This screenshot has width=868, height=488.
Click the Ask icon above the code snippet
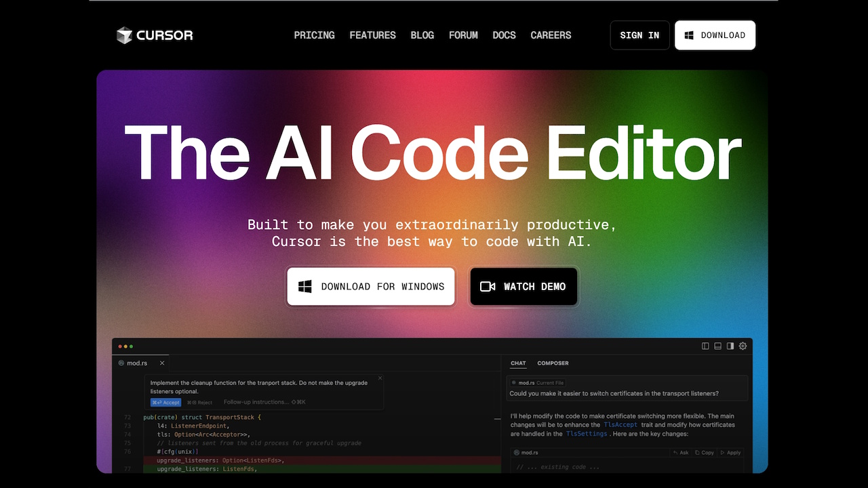[675, 452]
